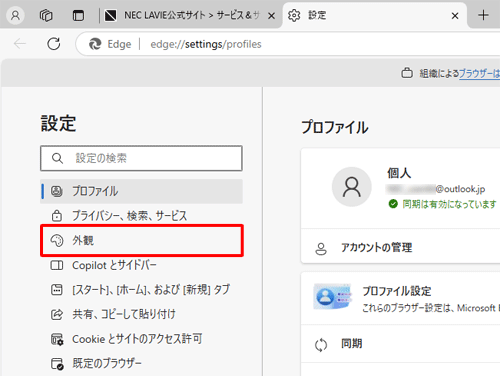Click the lock icon beside プライバシー
The height and width of the screenshot is (376, 500).
click(x=57, y=216)
